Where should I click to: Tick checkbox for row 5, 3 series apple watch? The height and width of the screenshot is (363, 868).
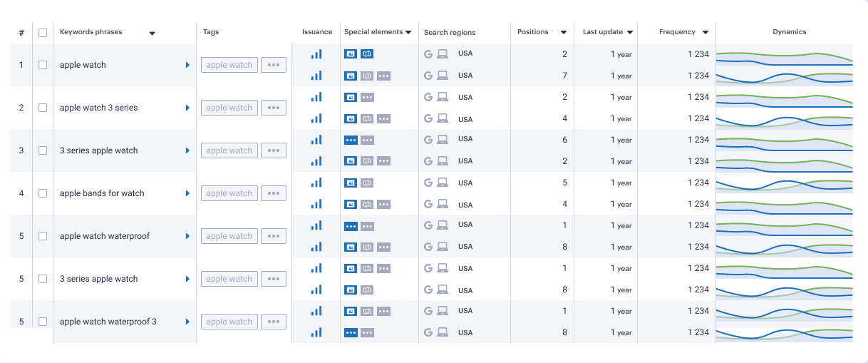[x=43, y=279]
